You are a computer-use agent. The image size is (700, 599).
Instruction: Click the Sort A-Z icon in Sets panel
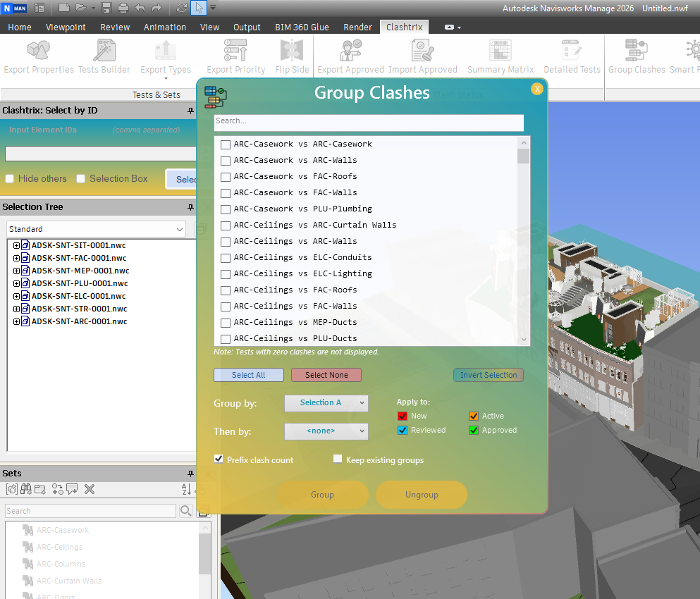click(x=187, y=489)
